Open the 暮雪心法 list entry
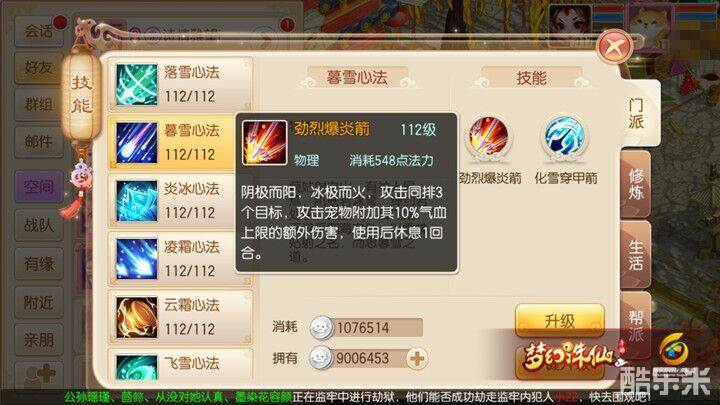The image size is (720, 405). click(x=180, y=143)
